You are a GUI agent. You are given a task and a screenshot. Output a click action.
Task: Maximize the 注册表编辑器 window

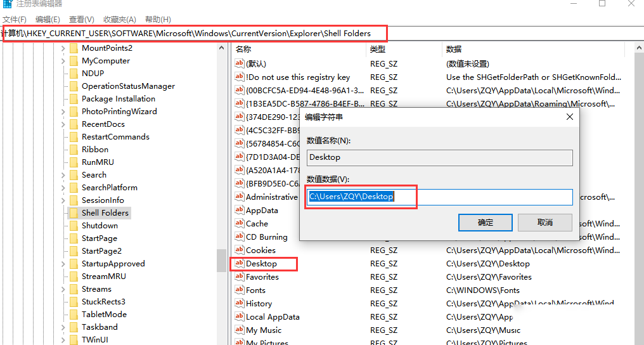click(602, 4)
